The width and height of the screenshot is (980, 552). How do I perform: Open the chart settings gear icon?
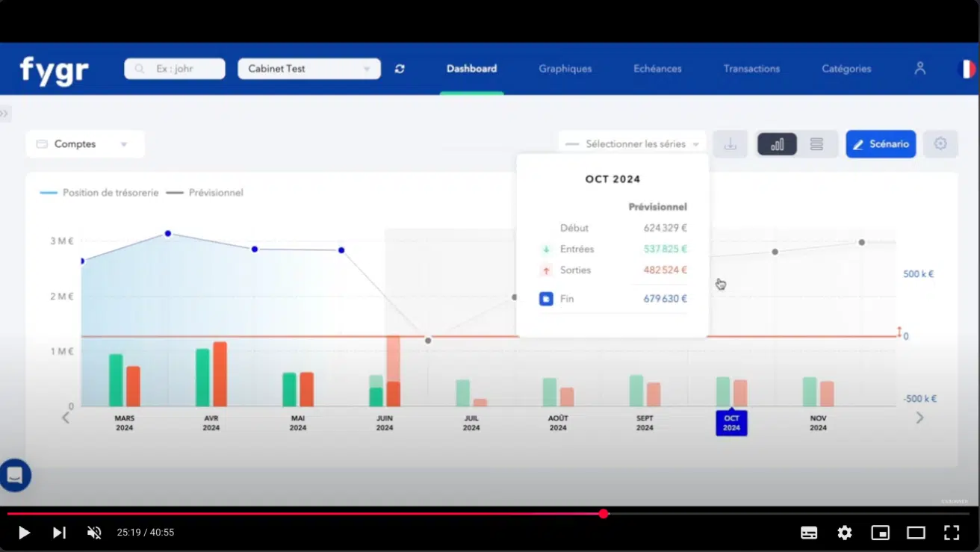940,144
